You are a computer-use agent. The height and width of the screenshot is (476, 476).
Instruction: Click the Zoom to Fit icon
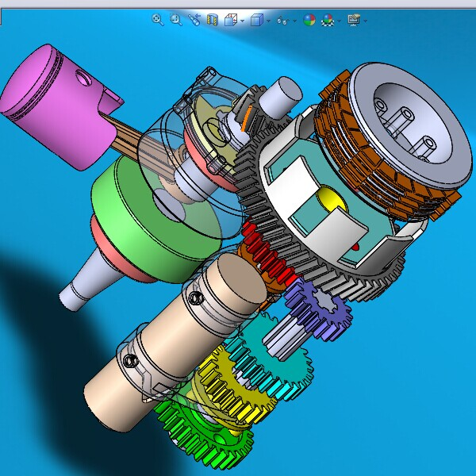[x=158, y=20]
